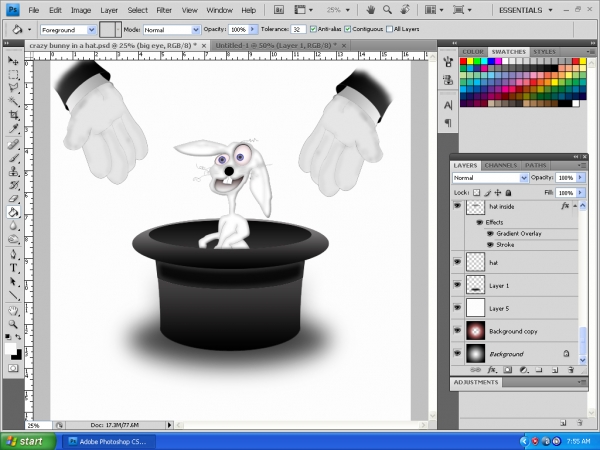Select the Brush tool
The image size is (600, 450).
coord(13,158)
